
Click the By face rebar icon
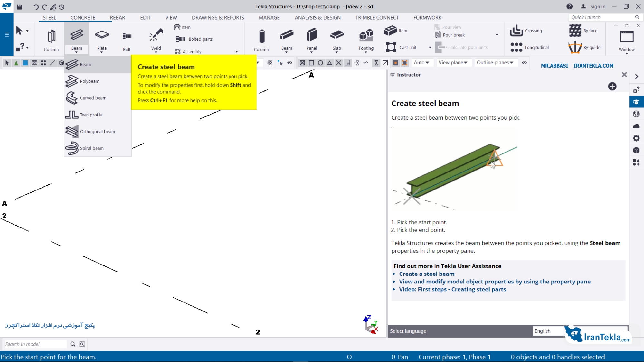pos(575,31)
